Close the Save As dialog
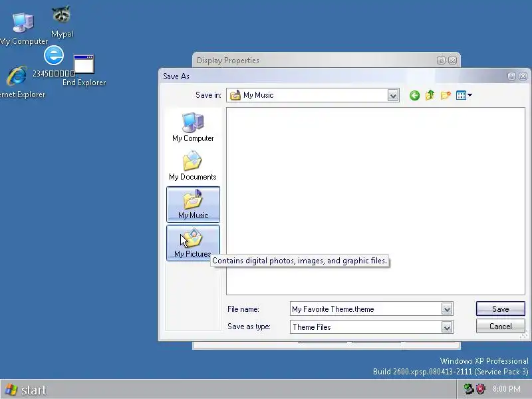Viewport: 532px width, 399px height. (523, 76)
